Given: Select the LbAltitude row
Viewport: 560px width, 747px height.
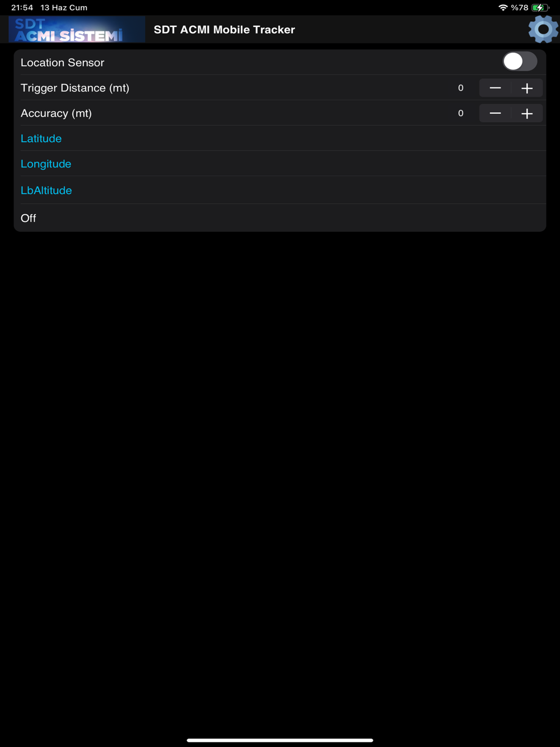Looking at the screenshot, I should pyautogui.click(x=280, y=190).
